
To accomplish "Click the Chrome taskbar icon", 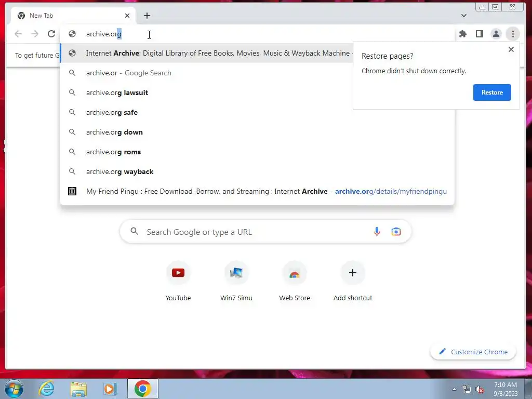I will (142, 389).
